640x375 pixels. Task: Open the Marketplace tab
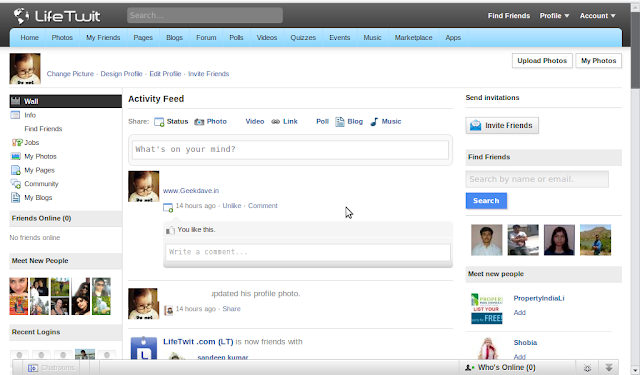click(413, 38)
